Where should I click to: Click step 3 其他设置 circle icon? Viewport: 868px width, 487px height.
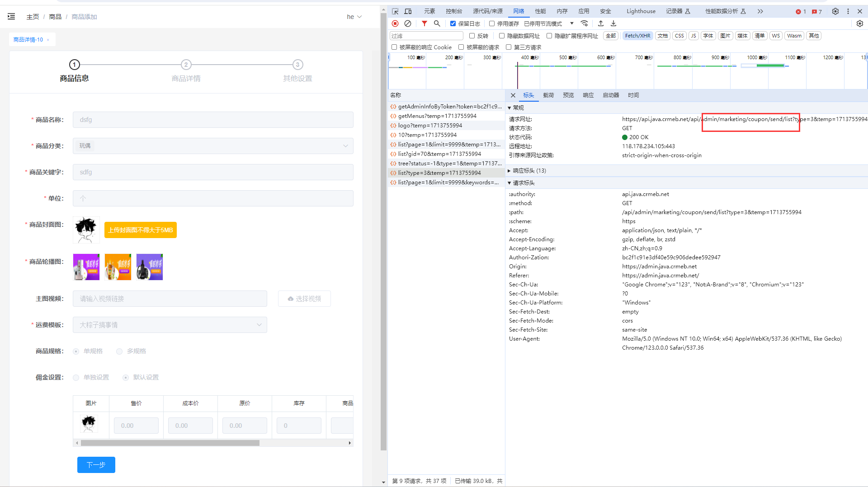[297, 65]
